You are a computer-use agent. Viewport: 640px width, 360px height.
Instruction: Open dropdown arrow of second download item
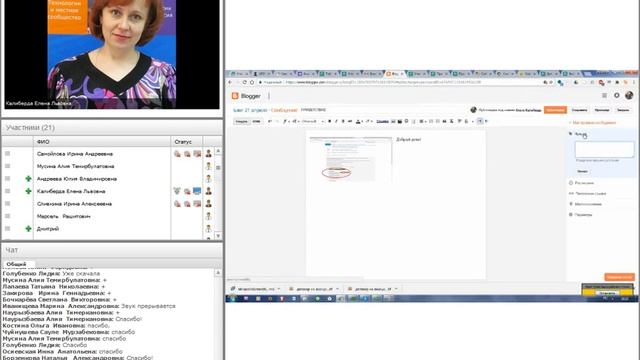(x=338, y=289)
